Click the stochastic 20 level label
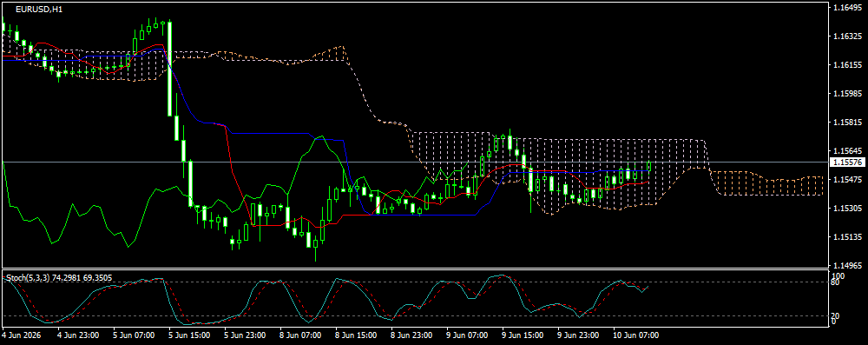The width and height of the screenshot is (868, 345). (836, 315)
